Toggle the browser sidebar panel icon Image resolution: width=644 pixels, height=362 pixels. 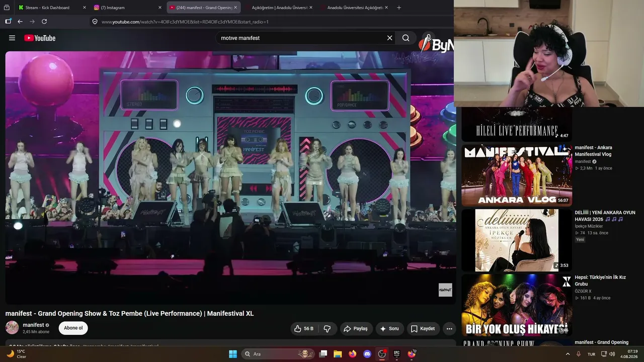(x=8, y=22)
